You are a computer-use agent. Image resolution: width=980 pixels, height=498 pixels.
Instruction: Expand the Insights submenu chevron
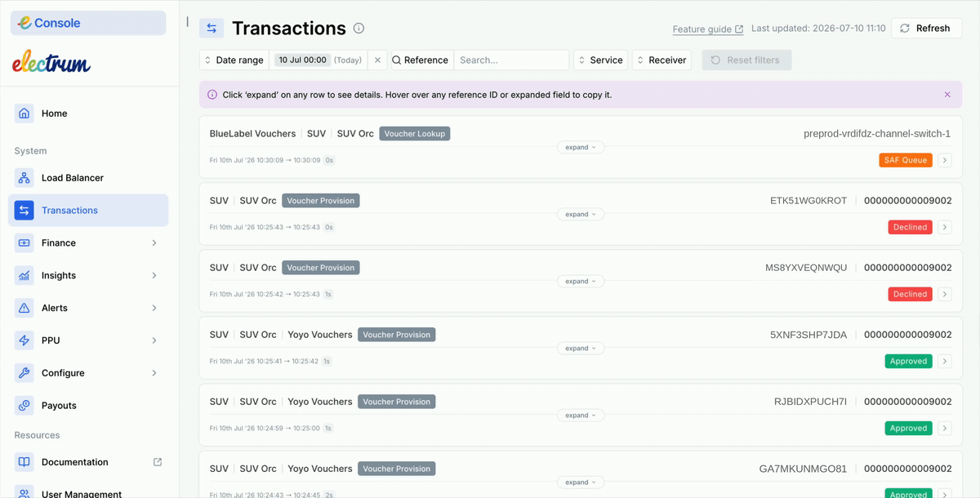[x=154, y=276]
